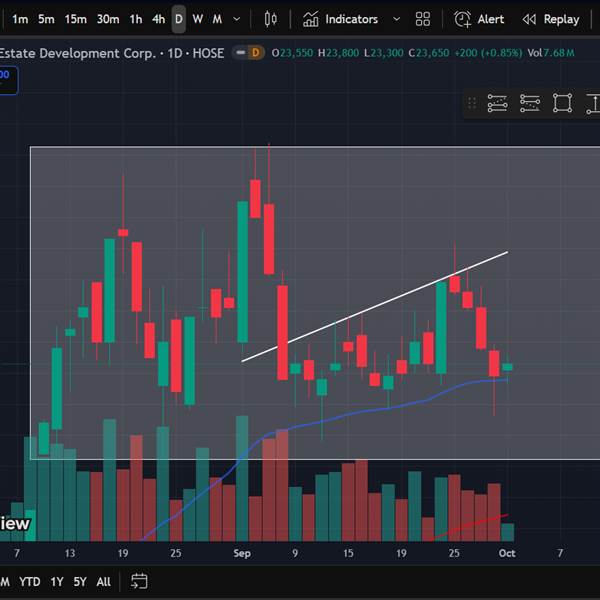Click the floating drawing toolbar drag handle

pyautogui.click(x=472, y=103)
